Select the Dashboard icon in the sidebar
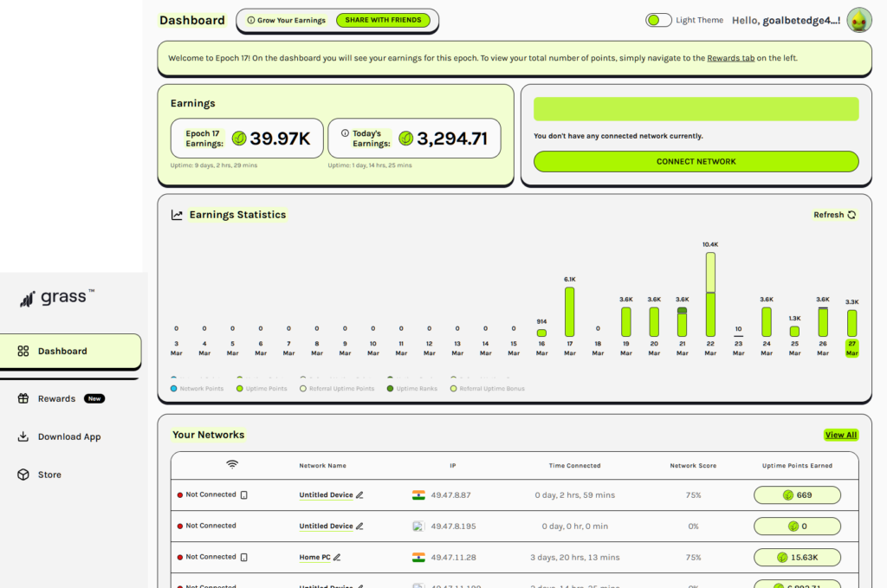The height and width of the screenshot is (588, 887). tap(23, 351)
